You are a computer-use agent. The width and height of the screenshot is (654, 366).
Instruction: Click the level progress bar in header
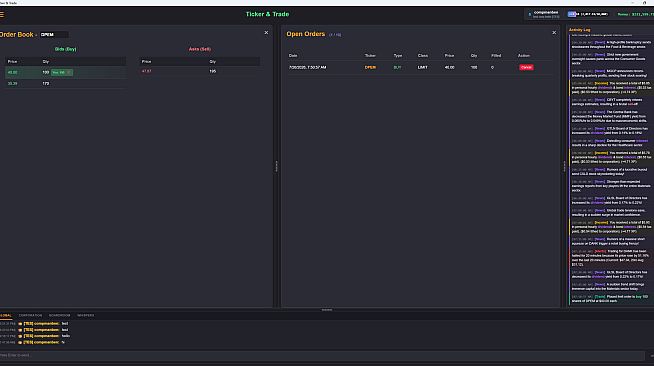588,14
